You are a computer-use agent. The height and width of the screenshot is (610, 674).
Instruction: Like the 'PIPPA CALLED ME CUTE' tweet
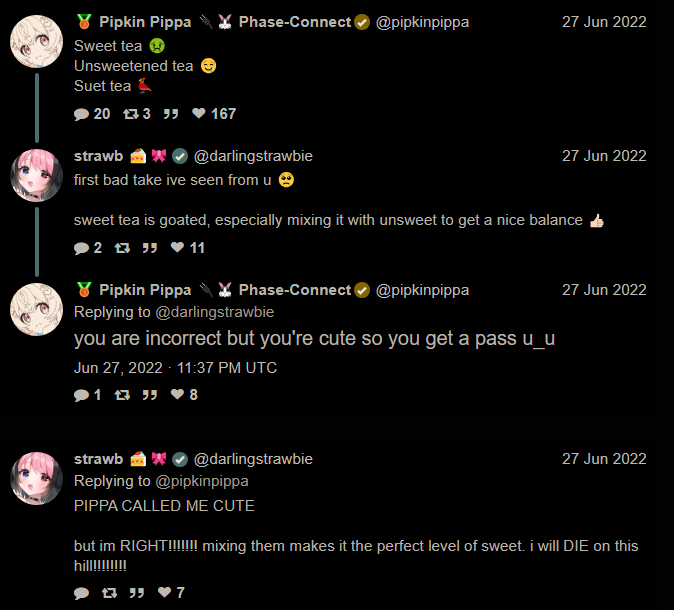pos(165,592)
